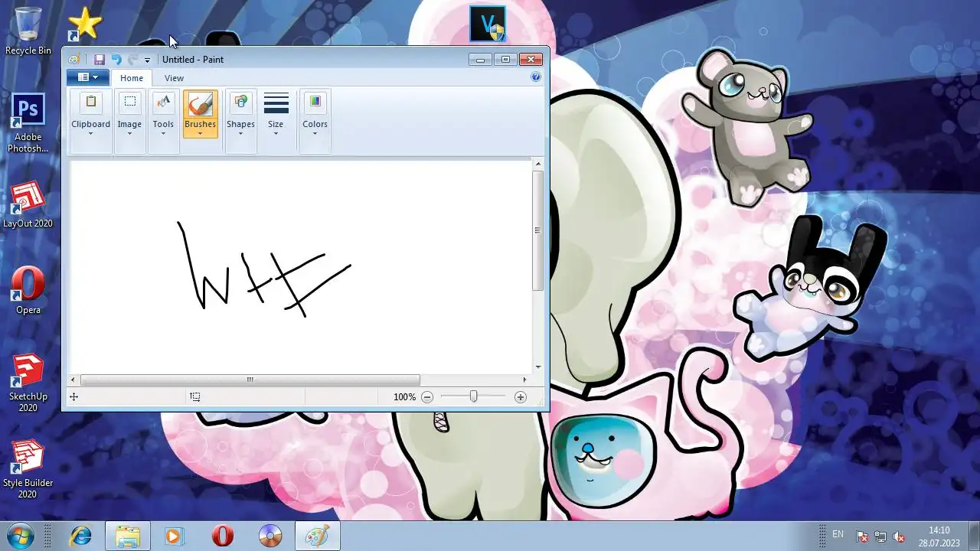Expand the Image group
The width and height of the screenshot is (980, 551).
tap(129, 121)
